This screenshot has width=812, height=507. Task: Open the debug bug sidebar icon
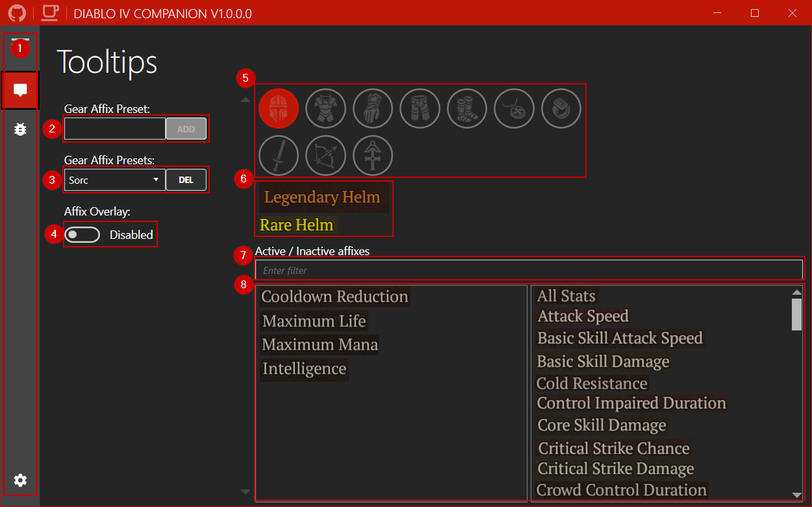[x=20, y=129]
